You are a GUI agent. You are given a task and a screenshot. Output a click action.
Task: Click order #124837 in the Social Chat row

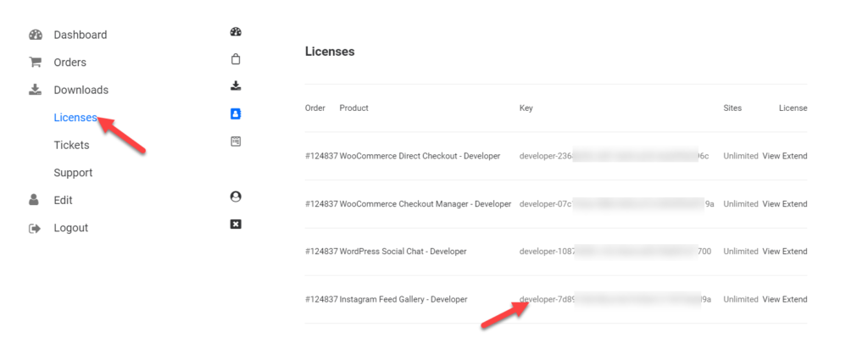(321, 251)
